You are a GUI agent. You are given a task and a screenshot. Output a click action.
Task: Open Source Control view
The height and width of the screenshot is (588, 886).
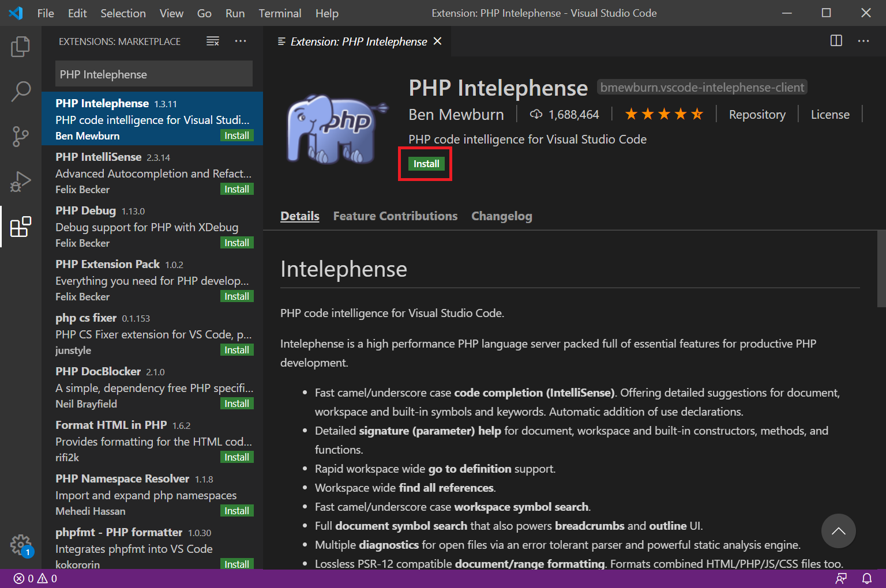coord(20,136)
